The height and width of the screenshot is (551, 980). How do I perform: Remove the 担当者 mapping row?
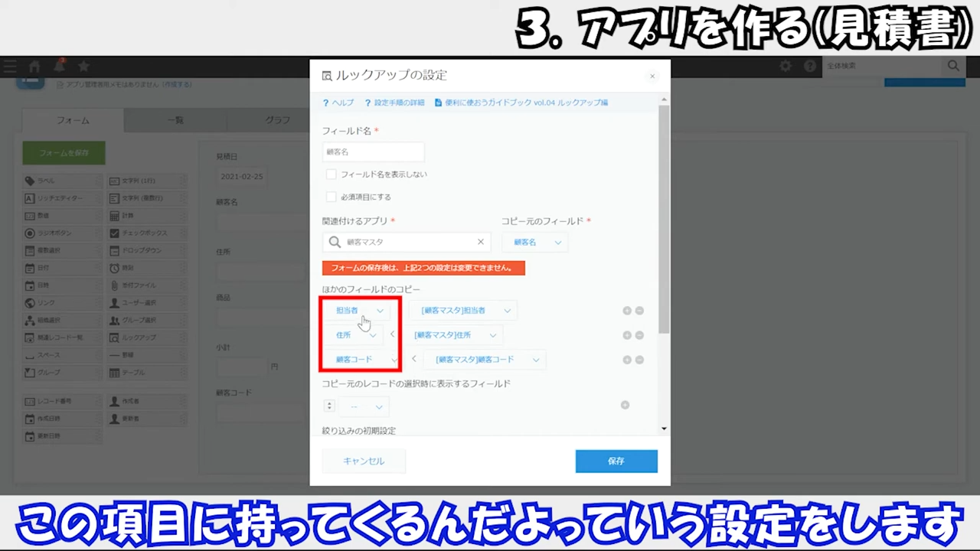(x=639, y=311)
